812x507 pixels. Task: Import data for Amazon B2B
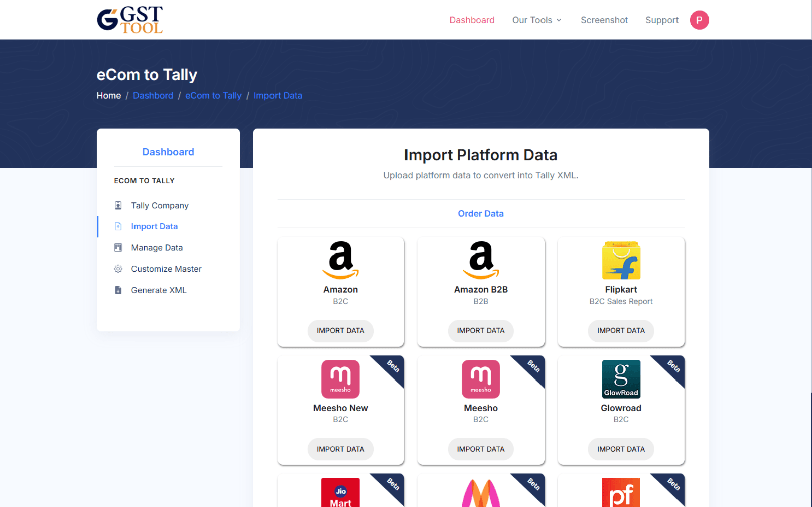click(x=481, y=330)
